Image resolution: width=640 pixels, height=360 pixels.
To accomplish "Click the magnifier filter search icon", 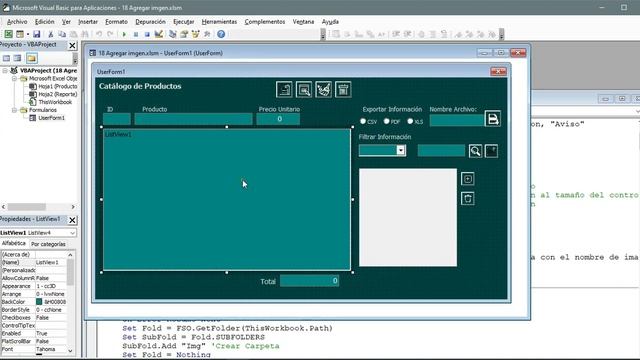I will click(x=476, y=151).
